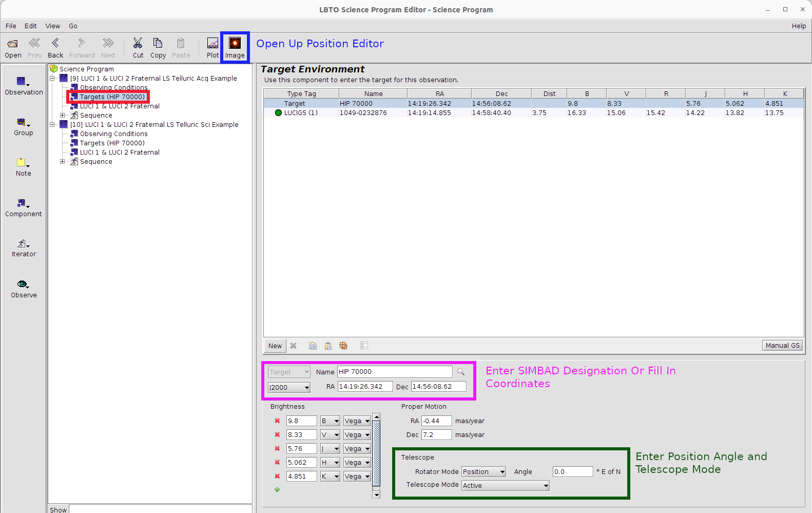This screenshot has height=513, width=812.
Task: Open the Image position editor
Action: point(235,44)
